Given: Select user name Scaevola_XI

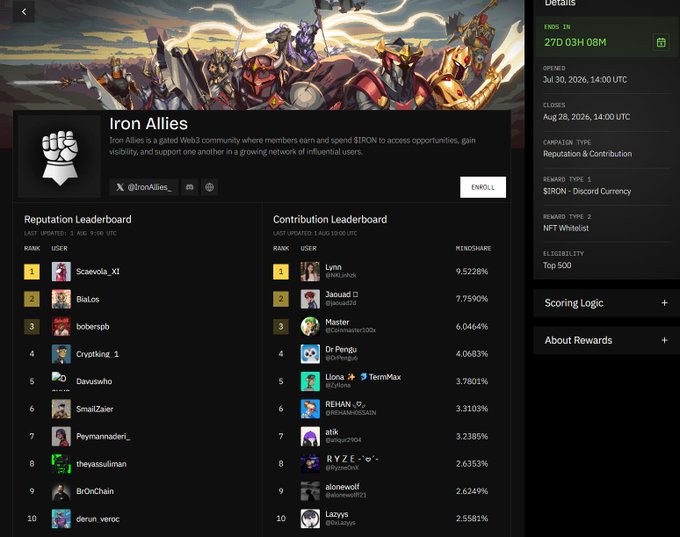Looking at the screenshot, I should (98, 272).
